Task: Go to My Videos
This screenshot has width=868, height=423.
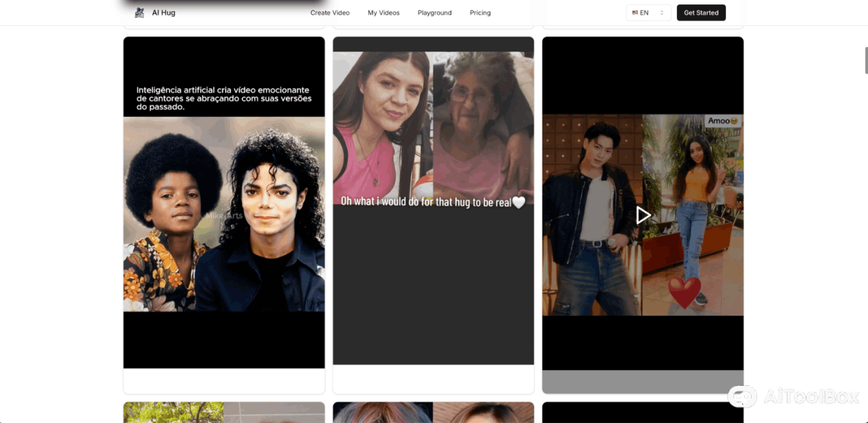Action: [x=383, y=12]
